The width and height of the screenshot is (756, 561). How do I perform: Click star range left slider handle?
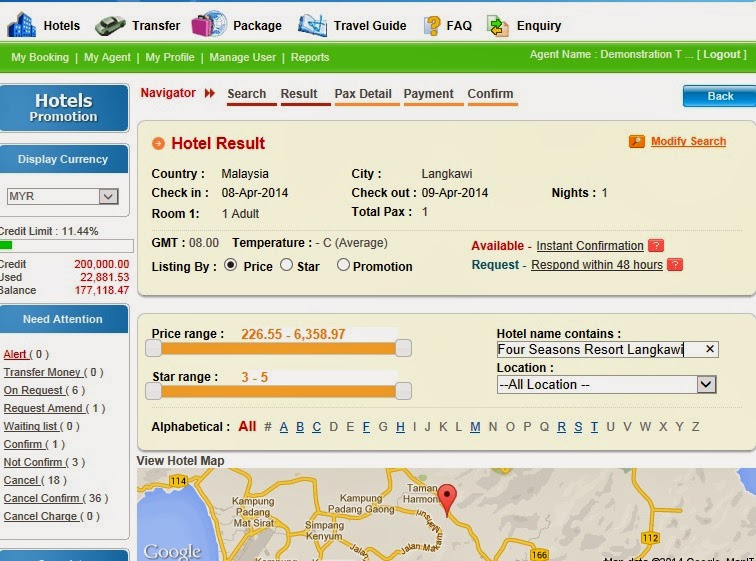(x=153, y=391)
